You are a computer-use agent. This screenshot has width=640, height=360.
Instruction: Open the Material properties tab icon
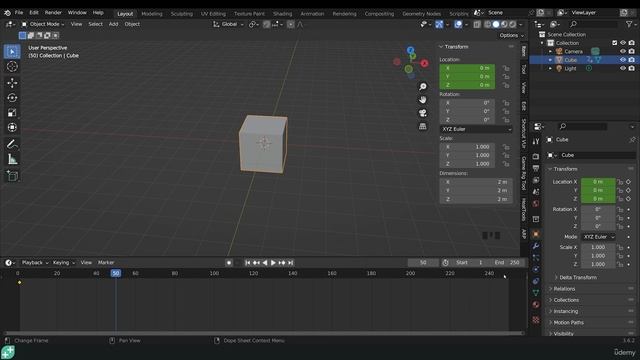point(536,304)
